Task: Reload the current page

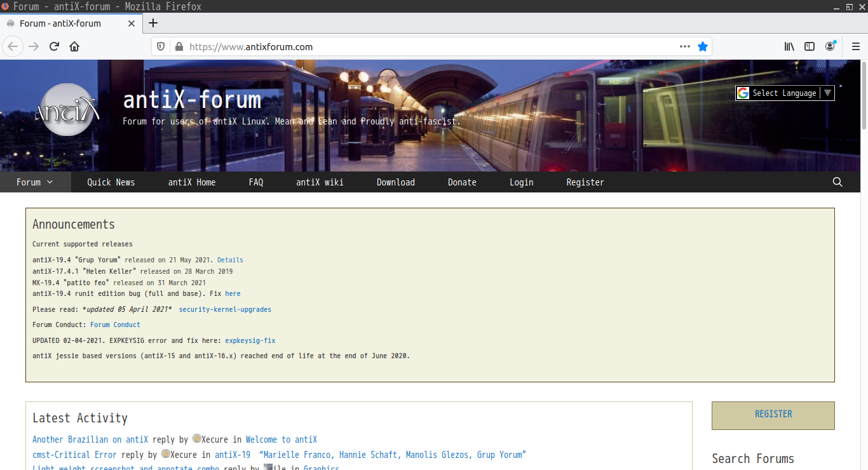Action: tap(54, 46)
